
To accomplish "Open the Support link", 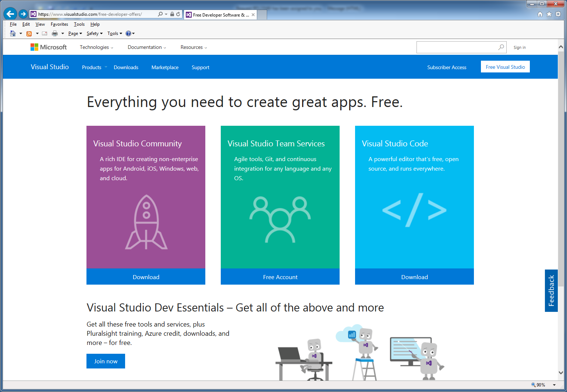I will 201,67.
